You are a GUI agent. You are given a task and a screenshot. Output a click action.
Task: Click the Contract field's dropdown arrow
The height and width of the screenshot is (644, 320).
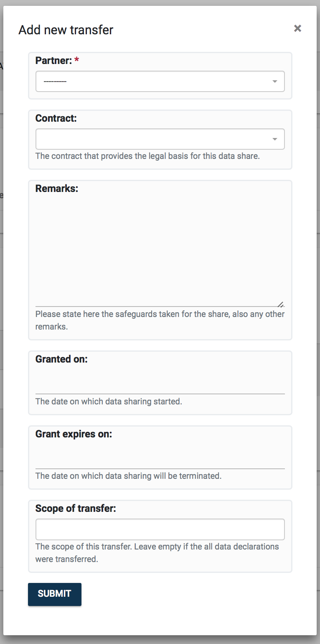(x=274, y=139)
